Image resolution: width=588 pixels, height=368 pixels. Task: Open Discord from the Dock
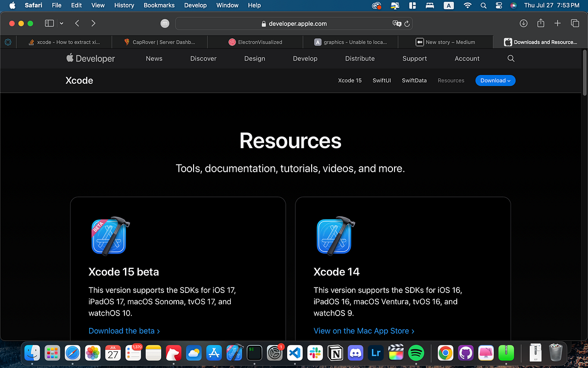pos(355,353)
